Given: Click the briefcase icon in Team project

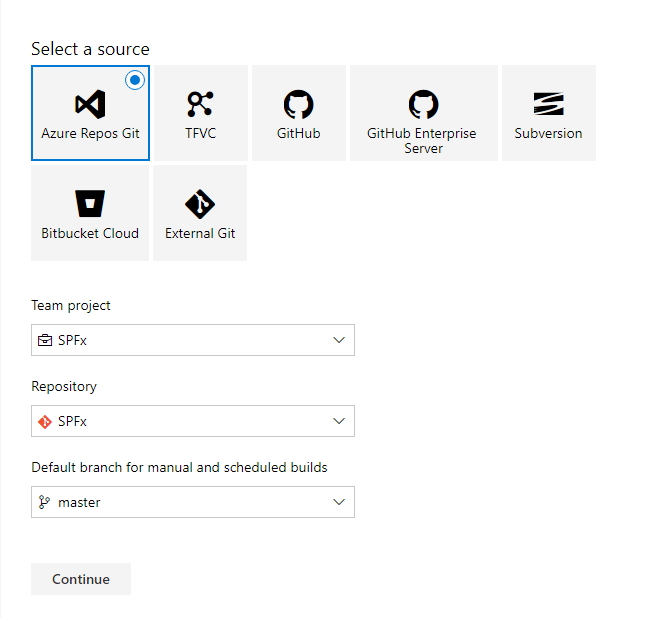Looking at the screenshot, I should (45, 341).
